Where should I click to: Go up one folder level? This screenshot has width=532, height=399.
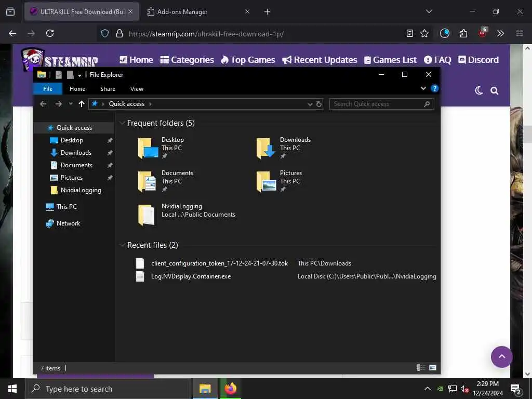tap(82, 104)
